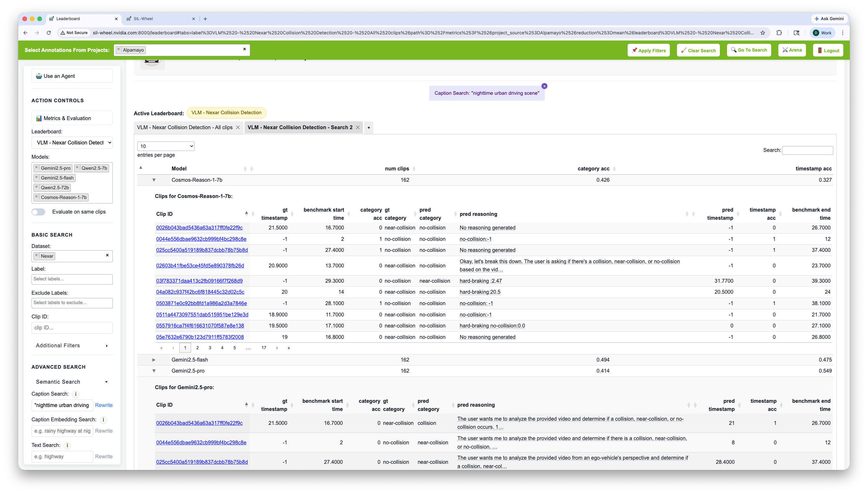This screenshot has width=868, height=494.
Task: Go to next page of Cosmos clips
Action: pyautogui.click(x=277, y=348)
